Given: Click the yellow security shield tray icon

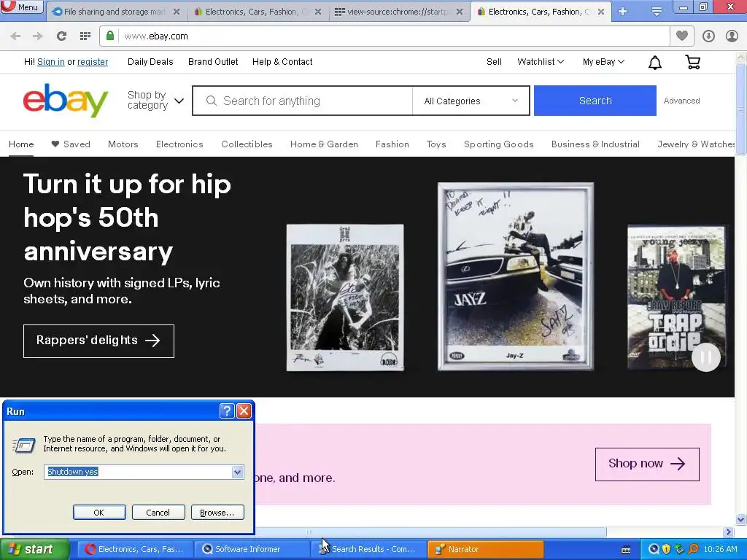Looking at the screenshot, I should pyautogui.click(x=667, y=549).
